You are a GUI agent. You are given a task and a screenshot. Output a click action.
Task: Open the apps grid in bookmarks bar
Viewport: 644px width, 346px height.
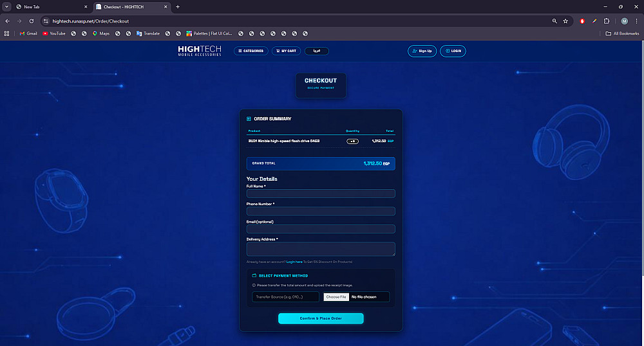click(6, 33)
